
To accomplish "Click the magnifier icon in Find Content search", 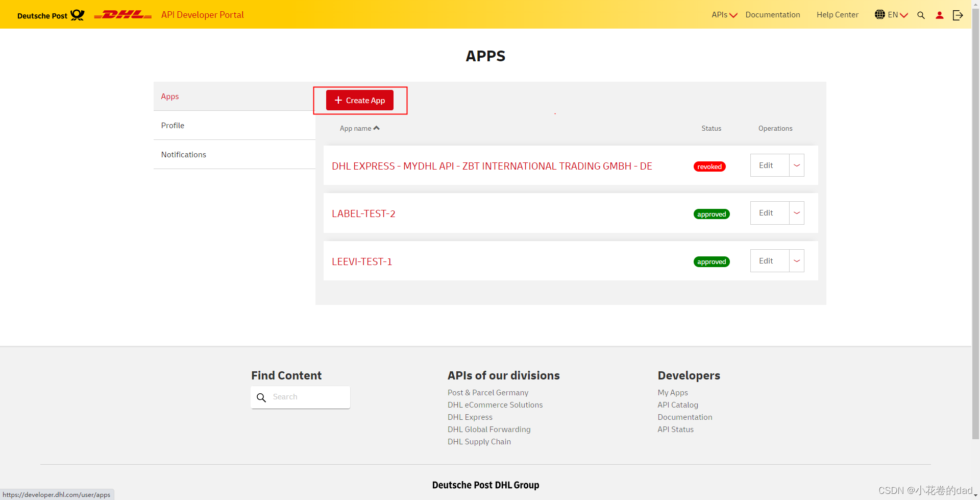I will pos(262,397).
